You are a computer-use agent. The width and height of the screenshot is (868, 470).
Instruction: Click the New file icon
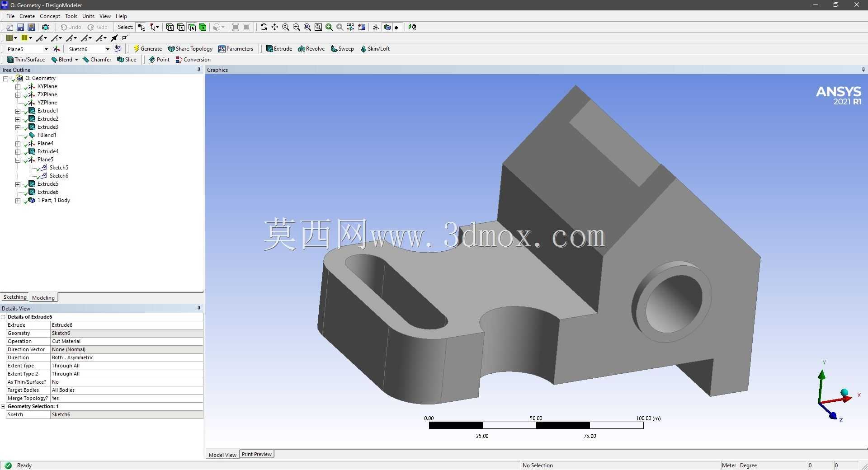click(x=9, y=27)
